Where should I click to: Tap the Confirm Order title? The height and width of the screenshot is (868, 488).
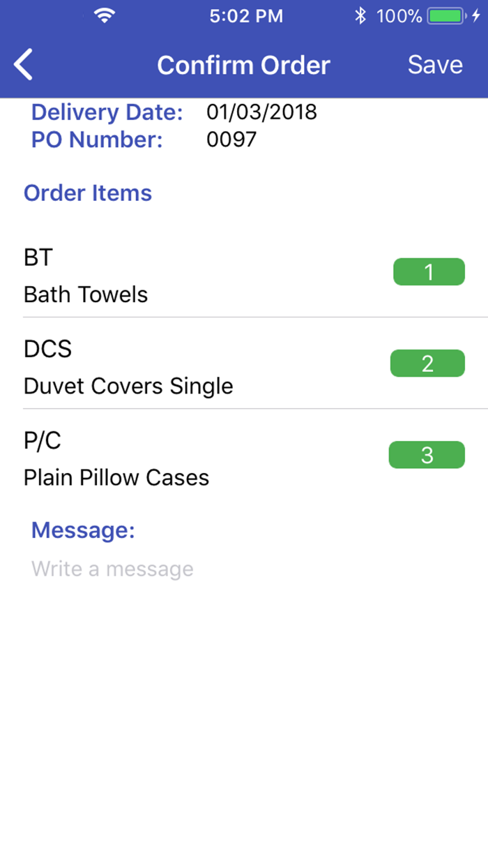coord(243,64)
